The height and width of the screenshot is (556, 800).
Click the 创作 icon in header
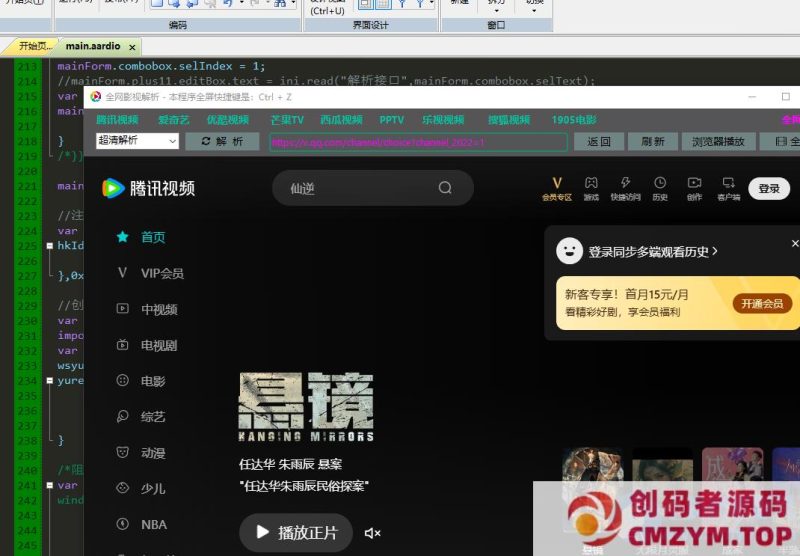tap(694, 188)
